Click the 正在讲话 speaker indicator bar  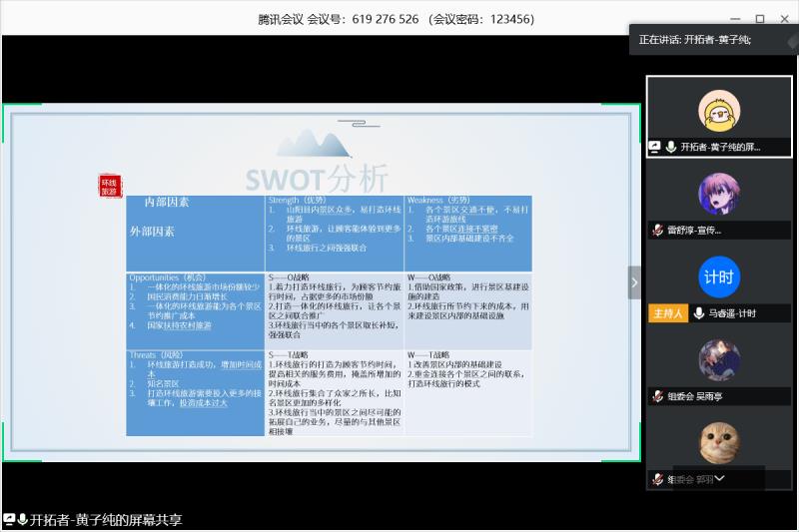click(x=713, y=40)
